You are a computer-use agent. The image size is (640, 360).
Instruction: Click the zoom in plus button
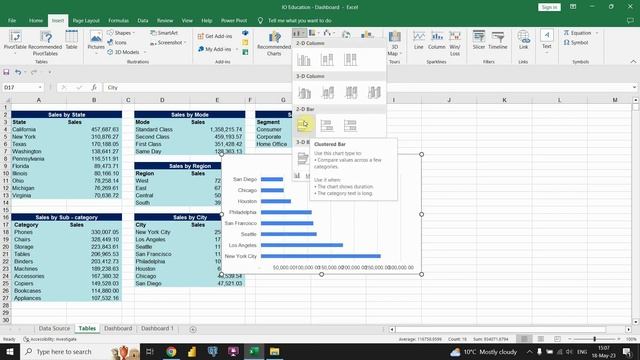(x=619, y=339)
